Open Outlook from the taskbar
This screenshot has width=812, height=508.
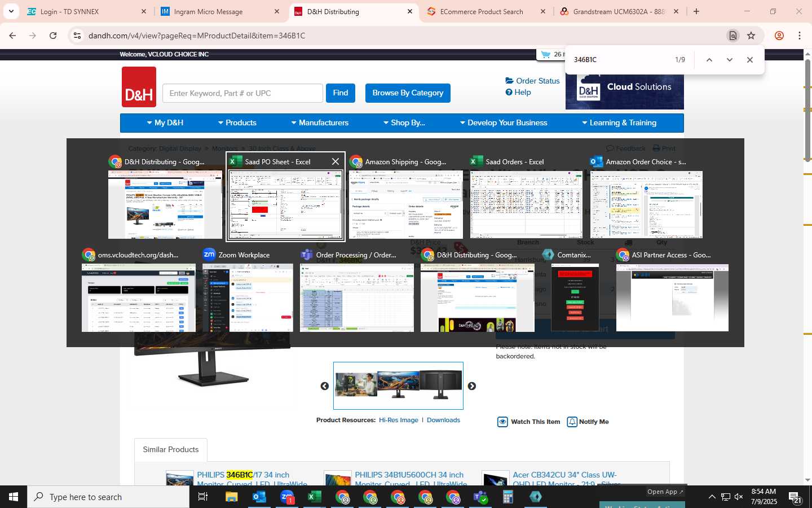[259, 497]
